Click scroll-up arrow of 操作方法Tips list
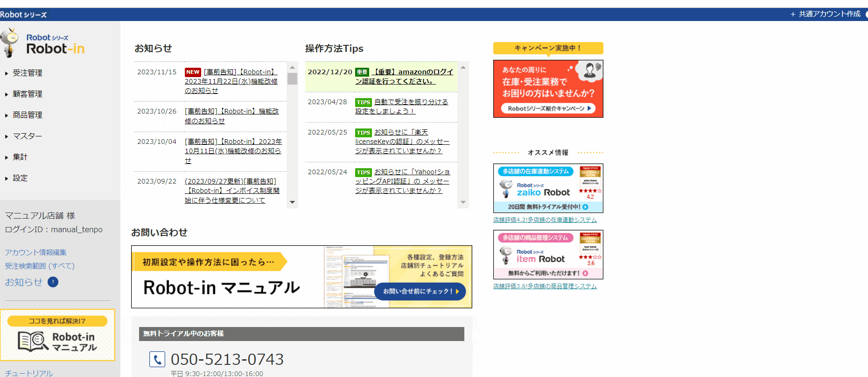This screenshot has height=377, width=868. 463,67
